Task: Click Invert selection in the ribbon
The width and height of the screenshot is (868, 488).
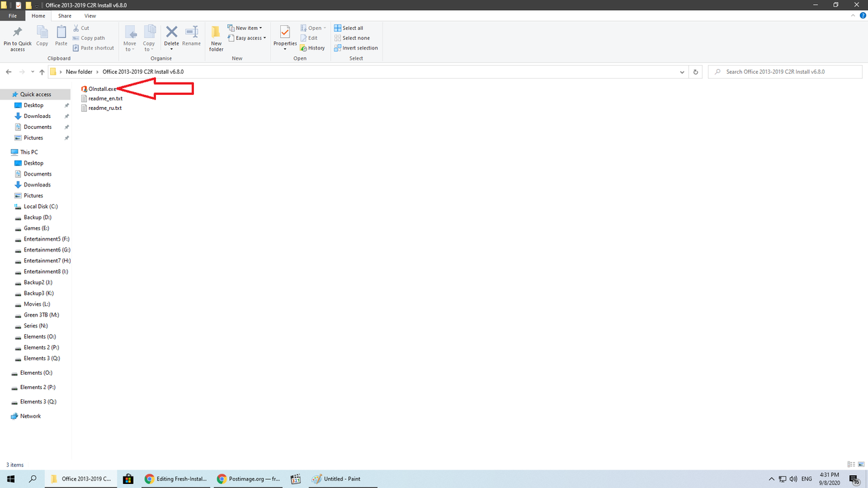Action: coord(356,48)
